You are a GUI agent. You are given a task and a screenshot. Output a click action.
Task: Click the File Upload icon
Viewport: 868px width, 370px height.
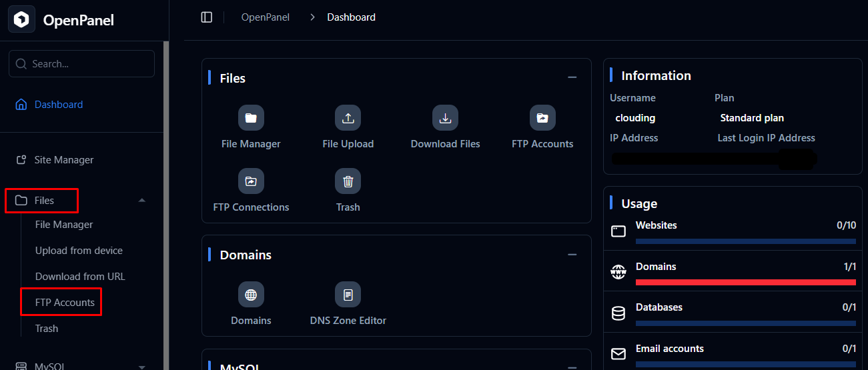point(348,118)
